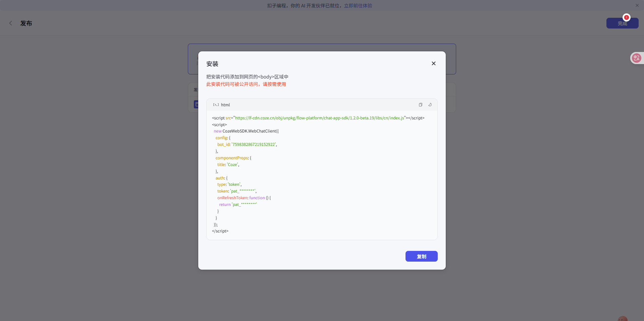The height and width of the screenshot is (321, 644).
Task: Click the return 'pat_********' code line
Action: (x=238, y=205)
